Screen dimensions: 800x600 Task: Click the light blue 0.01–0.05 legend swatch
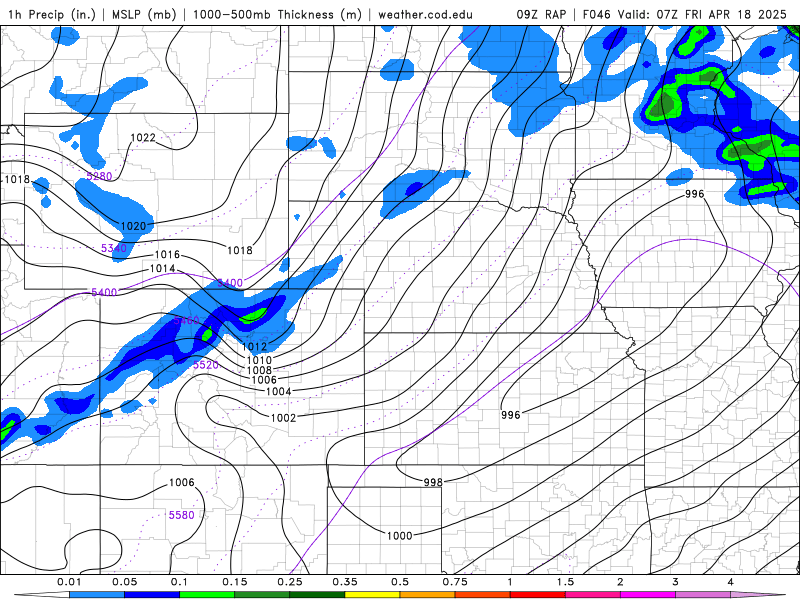coord(97,595)
